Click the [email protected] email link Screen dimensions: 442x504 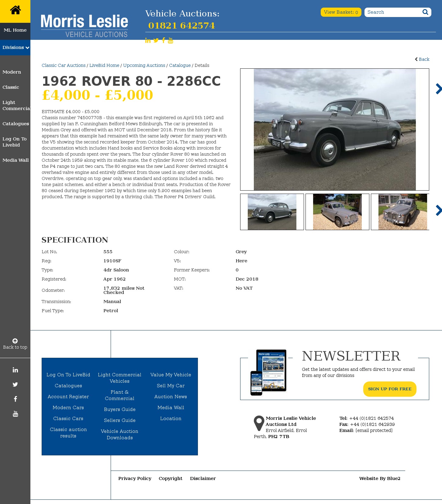[374, 430]
